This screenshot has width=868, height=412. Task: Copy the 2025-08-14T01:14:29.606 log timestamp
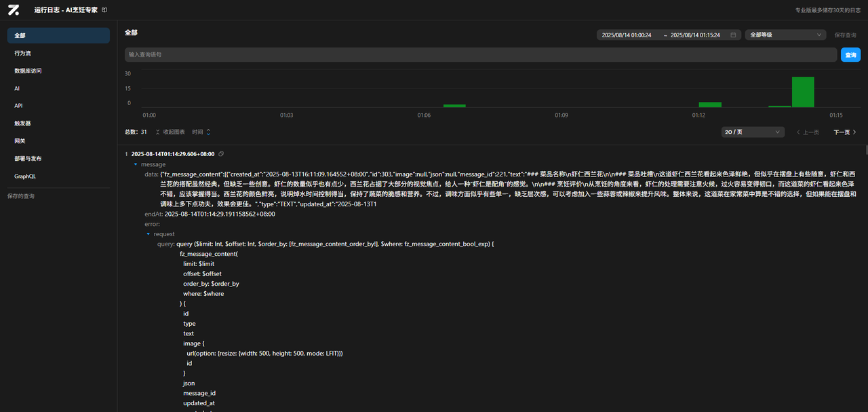click(221, 154)
